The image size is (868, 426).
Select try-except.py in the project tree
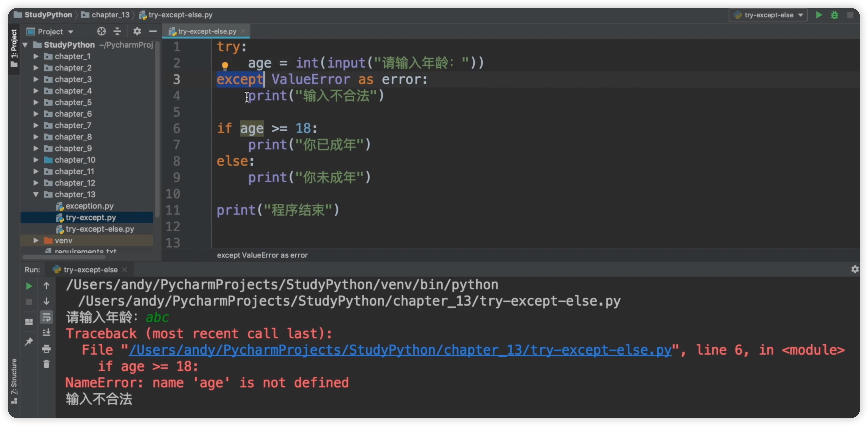click(87, 217)
